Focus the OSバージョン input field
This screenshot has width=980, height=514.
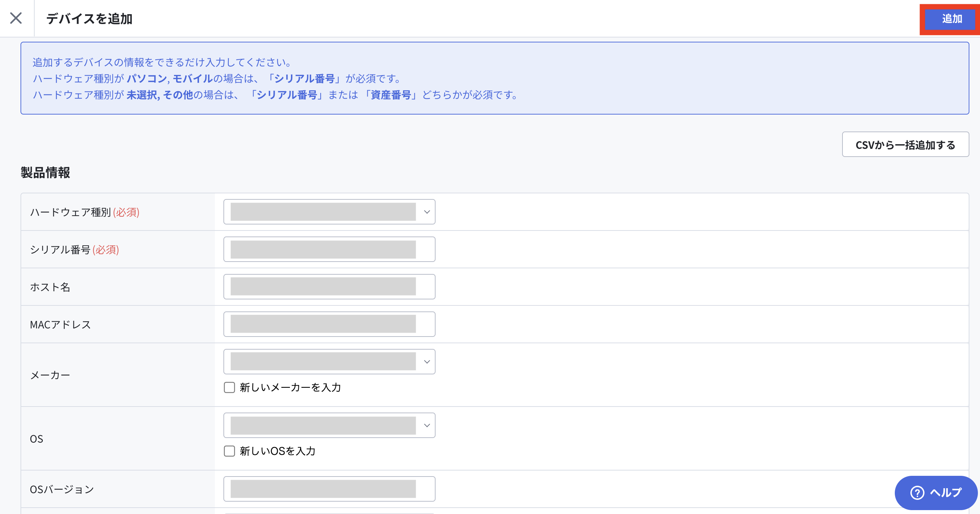click(x=329, y=489)
